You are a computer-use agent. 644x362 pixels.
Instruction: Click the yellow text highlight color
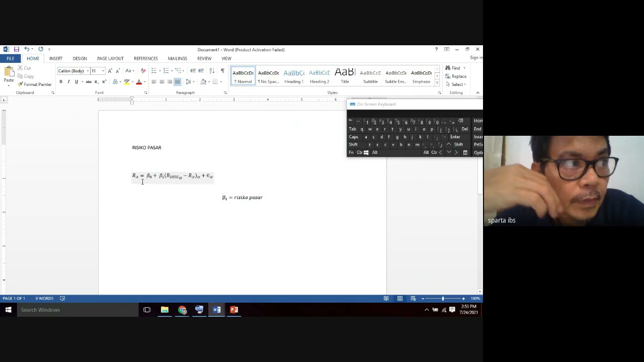click(x=127, y=82)
